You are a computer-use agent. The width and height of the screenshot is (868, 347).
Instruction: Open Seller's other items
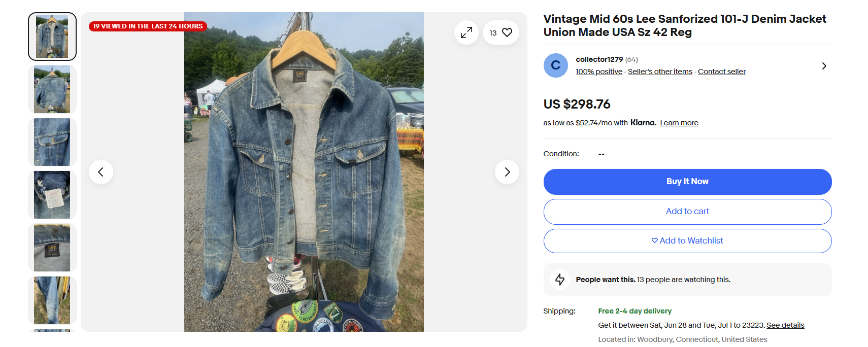660,71
